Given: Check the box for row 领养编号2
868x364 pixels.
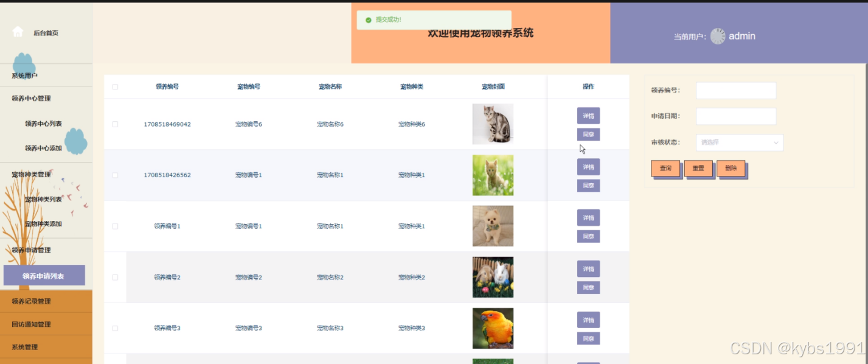Looking at the screenshot, I should pyautogui.click(x=115, y=277).
